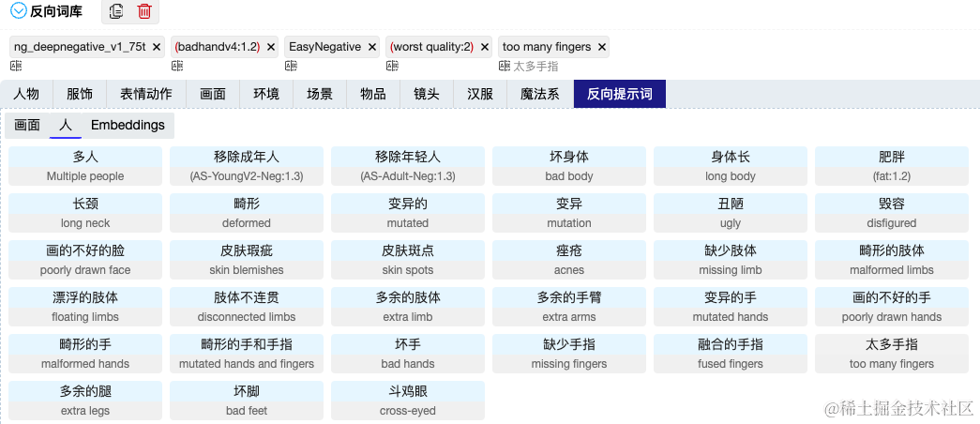Switch to the 魔法系 tab

point(540,94)
